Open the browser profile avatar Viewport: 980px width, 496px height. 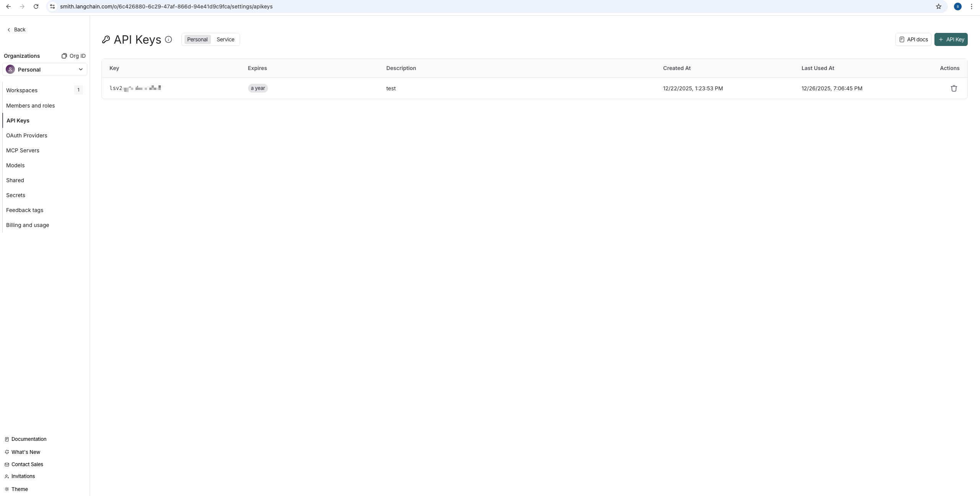click(957, 7)
